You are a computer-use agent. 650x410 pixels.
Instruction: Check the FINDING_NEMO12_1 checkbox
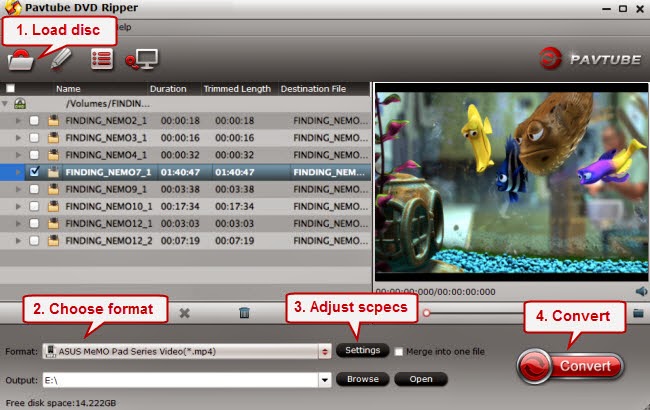[34, 223]
